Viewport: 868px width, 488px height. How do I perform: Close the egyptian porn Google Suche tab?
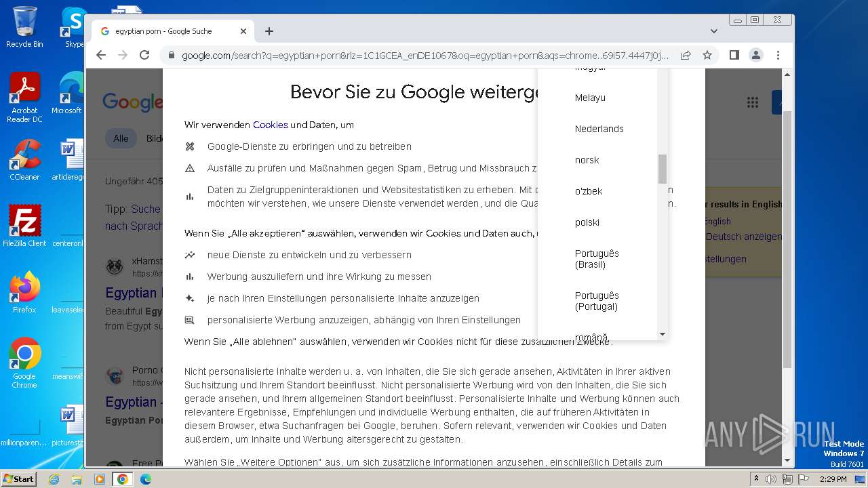(x=243, y=31)
